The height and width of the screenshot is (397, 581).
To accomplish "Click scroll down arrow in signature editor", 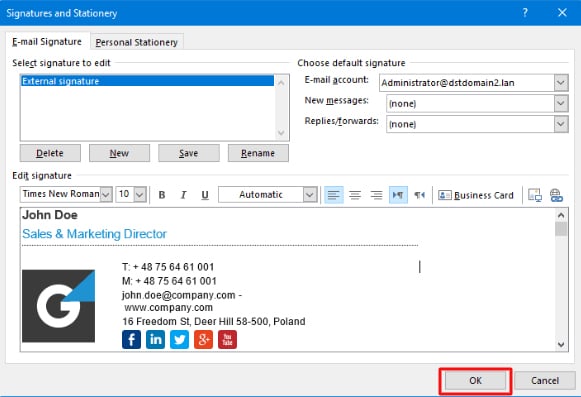I will (x=561, y=345).
